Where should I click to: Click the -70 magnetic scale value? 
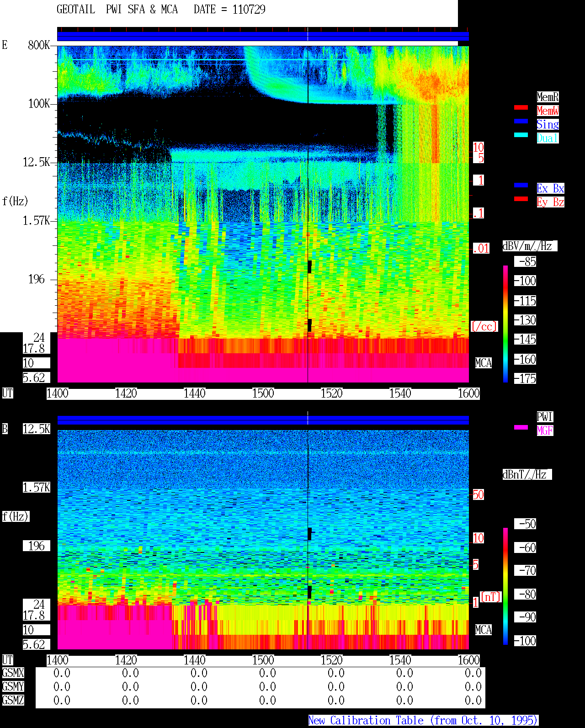525,570
